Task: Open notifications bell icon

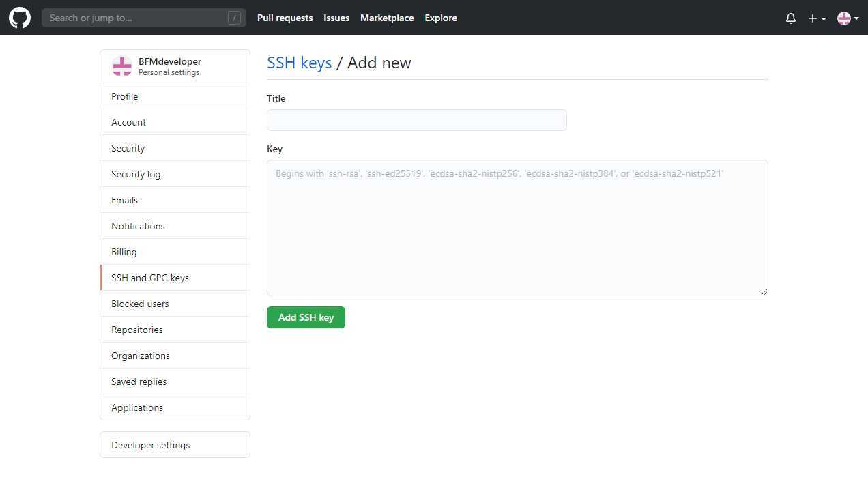Action: 791,18
